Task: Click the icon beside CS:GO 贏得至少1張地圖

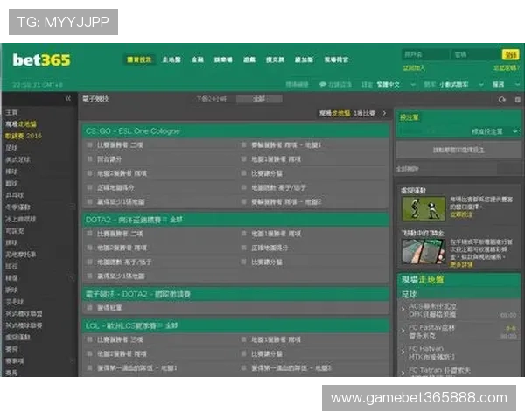Action: point(90,201)
